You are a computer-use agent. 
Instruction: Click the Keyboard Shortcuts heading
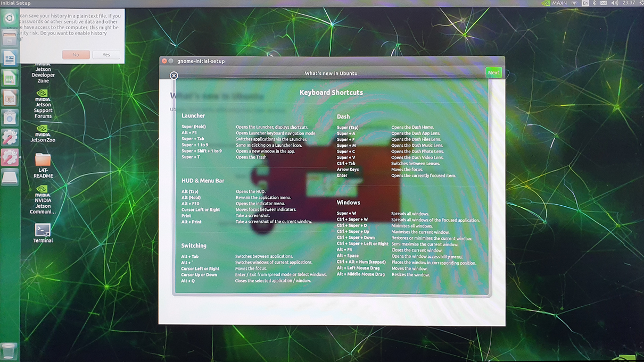[331, 92]
